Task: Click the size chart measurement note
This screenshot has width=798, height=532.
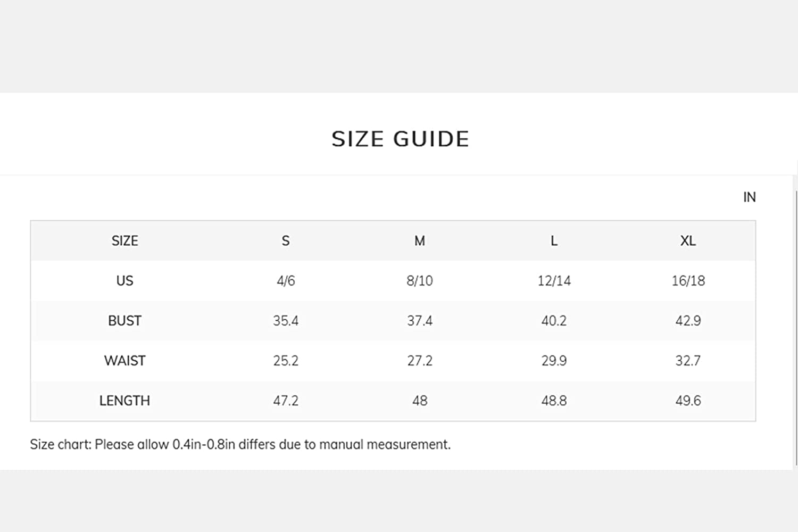Action: 240,444
